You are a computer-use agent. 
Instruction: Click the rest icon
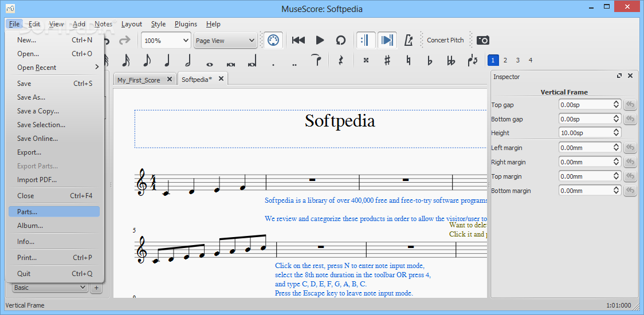(340, 61)
